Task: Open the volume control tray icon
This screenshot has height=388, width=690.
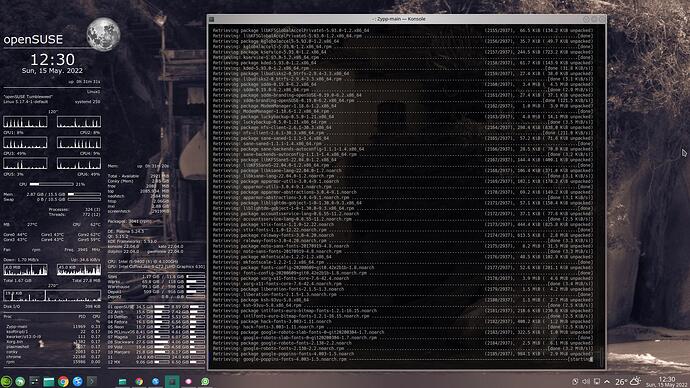Action: tap(586, 381)
